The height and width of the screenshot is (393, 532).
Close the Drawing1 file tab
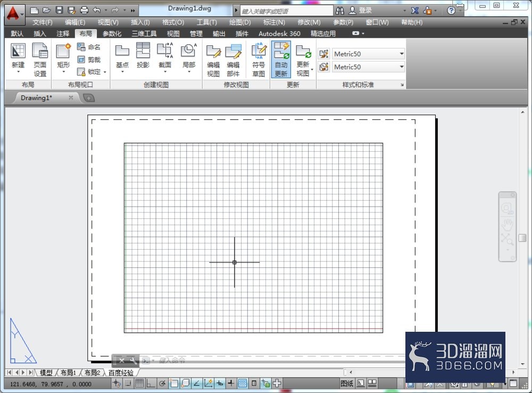pos(71,97)
